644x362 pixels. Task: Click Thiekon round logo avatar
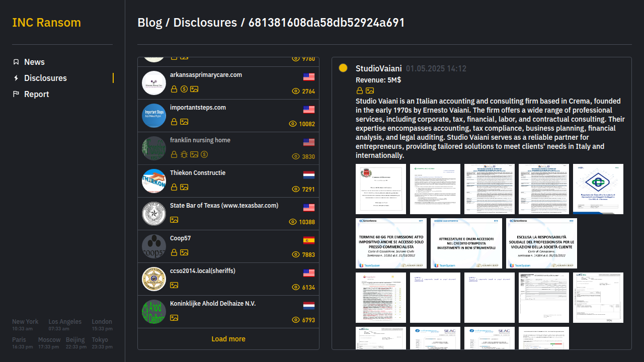154,181
